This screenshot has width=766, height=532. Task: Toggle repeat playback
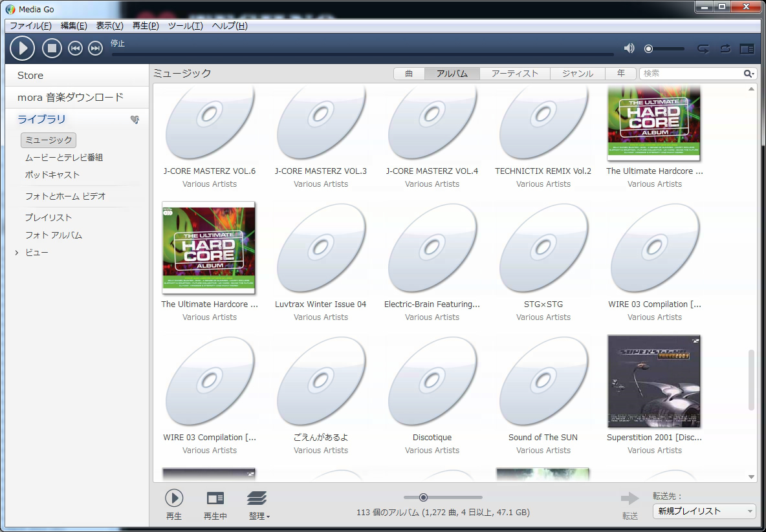coord(725,48)
